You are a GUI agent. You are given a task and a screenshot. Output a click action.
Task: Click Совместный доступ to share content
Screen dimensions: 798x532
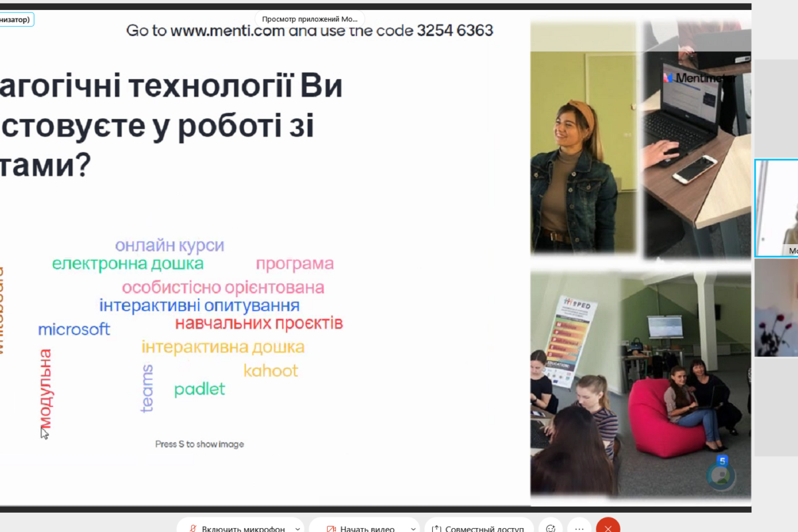click(x=479, y=529)
